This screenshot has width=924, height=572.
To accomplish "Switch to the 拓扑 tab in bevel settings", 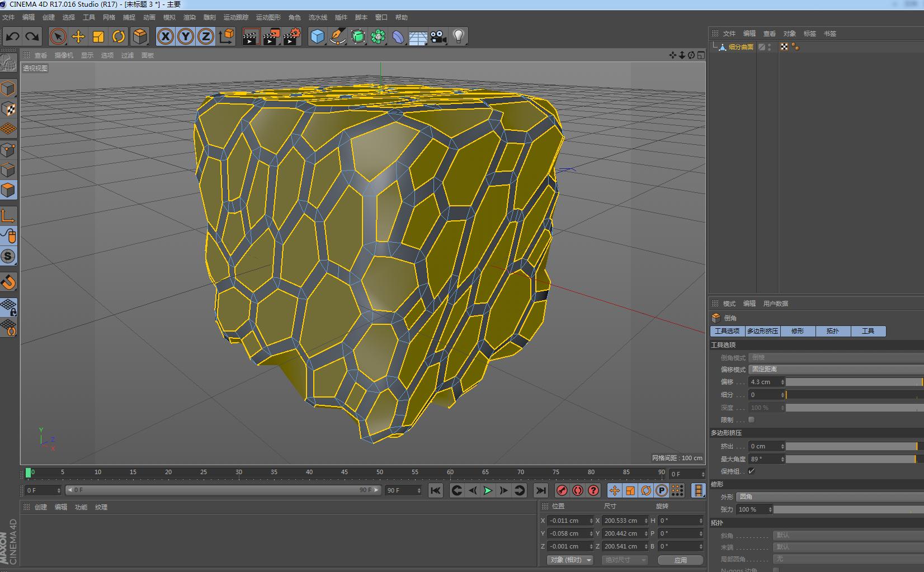I will coord(833,331).
